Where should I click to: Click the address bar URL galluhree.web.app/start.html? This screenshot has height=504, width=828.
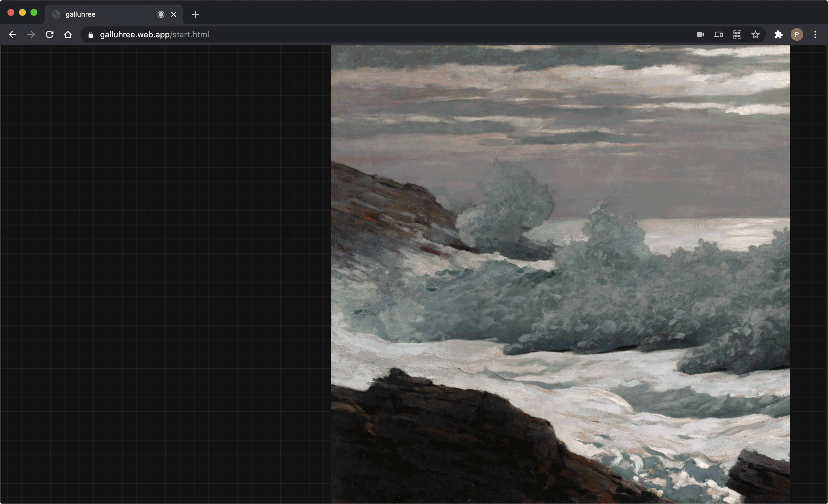(155, 34)
